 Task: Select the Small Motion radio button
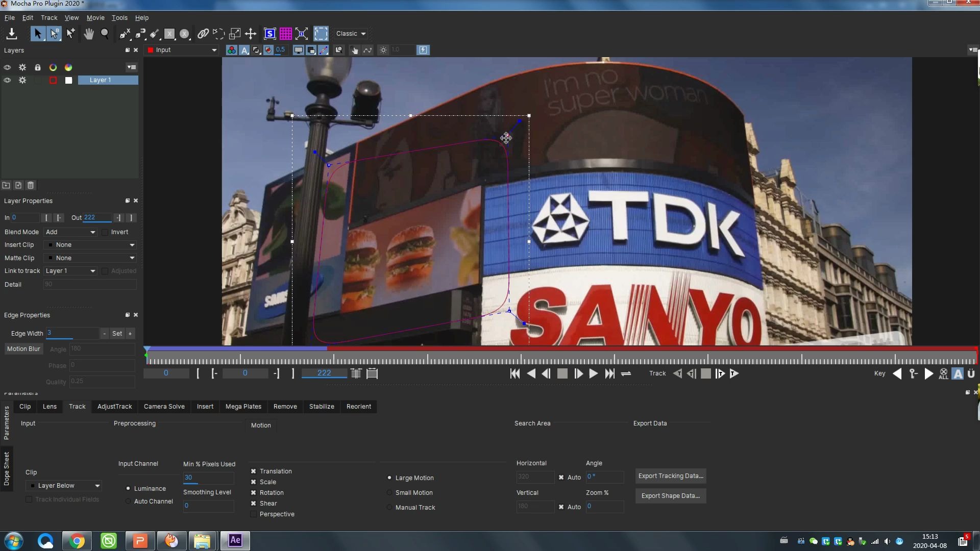(389, 492)
